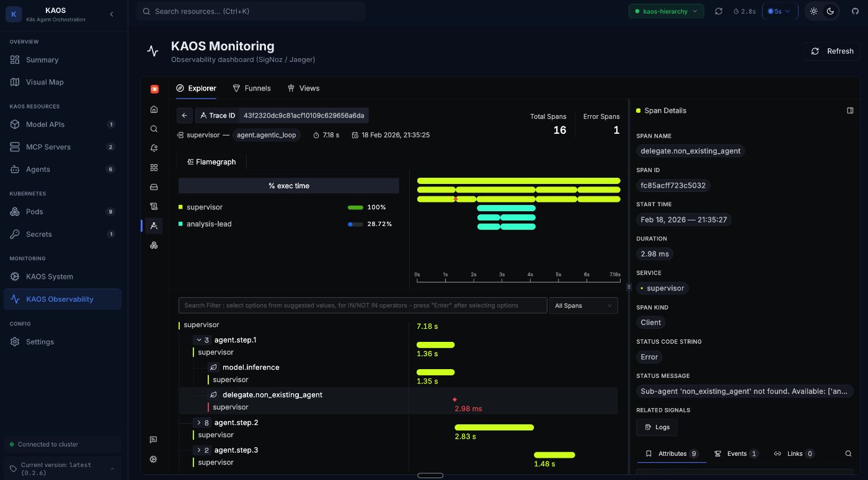Screen dimensions: 868x480
Task: Toggle the Span Details panel layout icon
Action: 850,110
